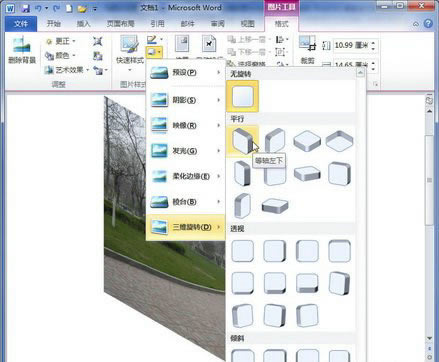The image size is (439, 362).
Task: Click the Reset Picture icon
Action: (100, 70)
